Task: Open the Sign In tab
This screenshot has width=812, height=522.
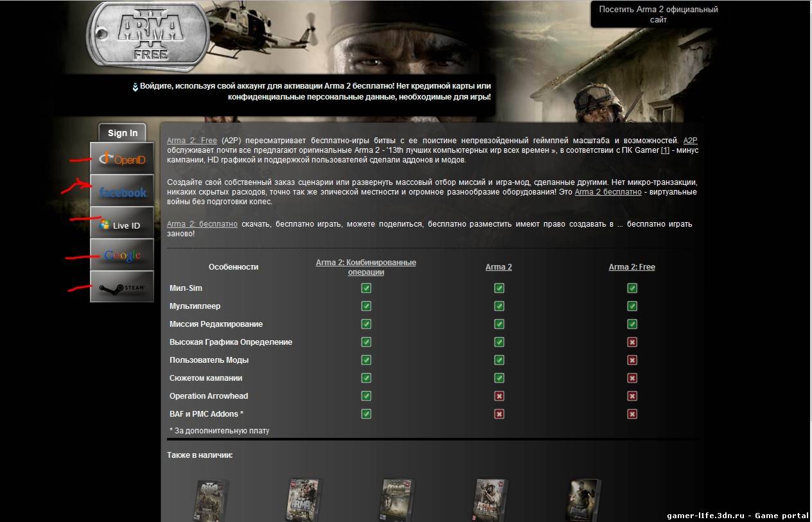Action: (123, 133)
